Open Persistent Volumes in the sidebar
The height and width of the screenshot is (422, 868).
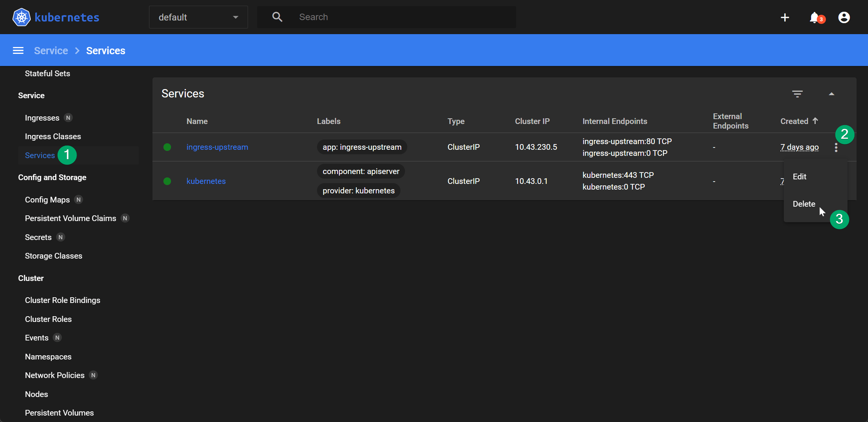coord(59,413)
